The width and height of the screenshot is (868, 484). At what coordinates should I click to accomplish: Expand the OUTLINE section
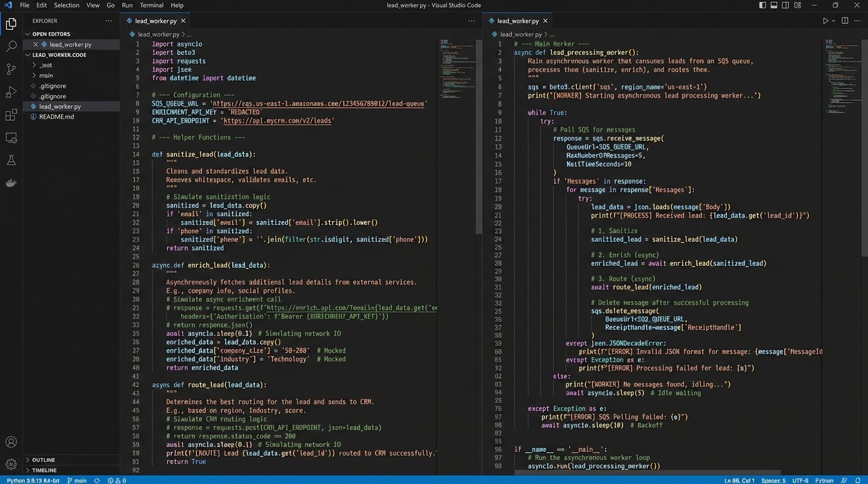tap(44, 460)
